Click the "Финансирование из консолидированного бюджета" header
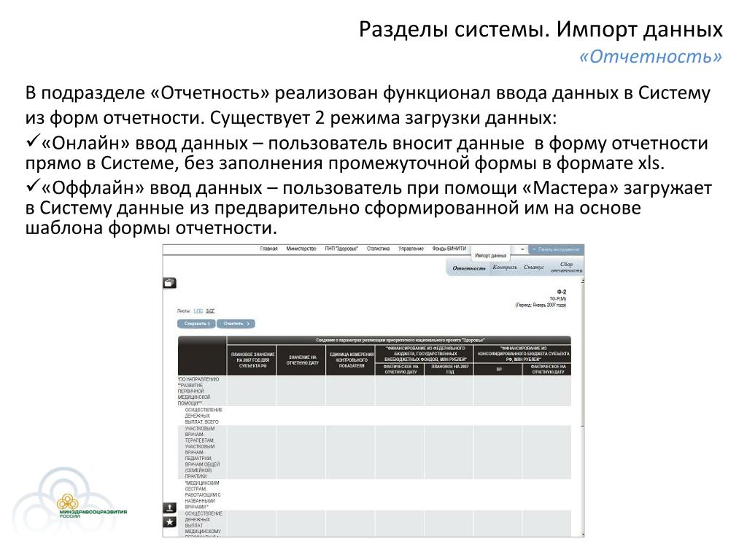The width and height of the screenshot is (747, 560). (x=523, y=354)
